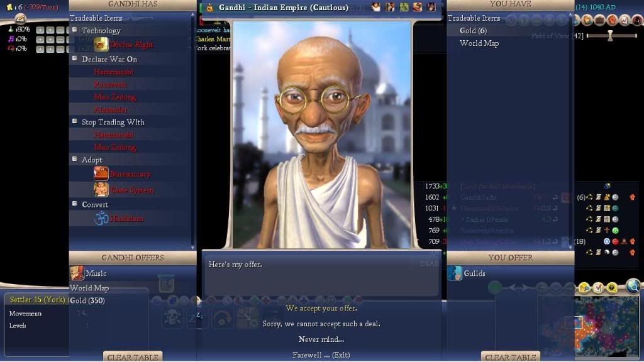Click the Music technology icon in Gandhi Offers
The width and height of the screenshot is (644, 362).
(x=77, y=273)
